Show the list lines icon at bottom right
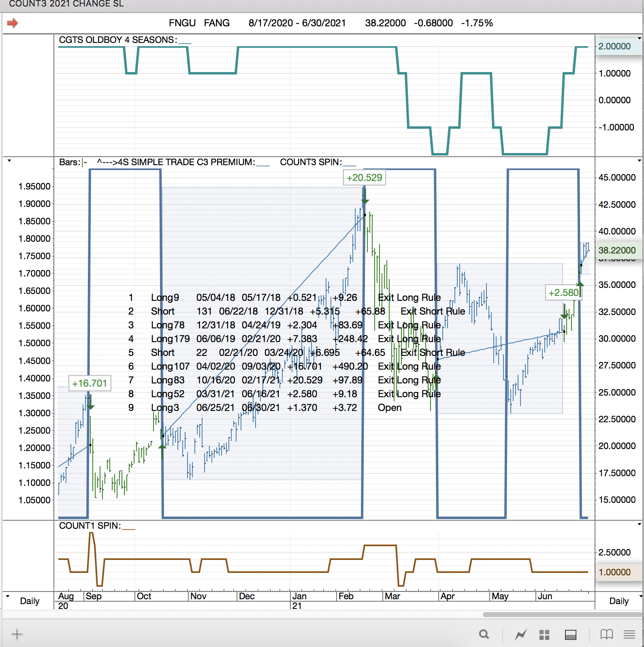The image size is (644, 647). (x=629, y=634)
